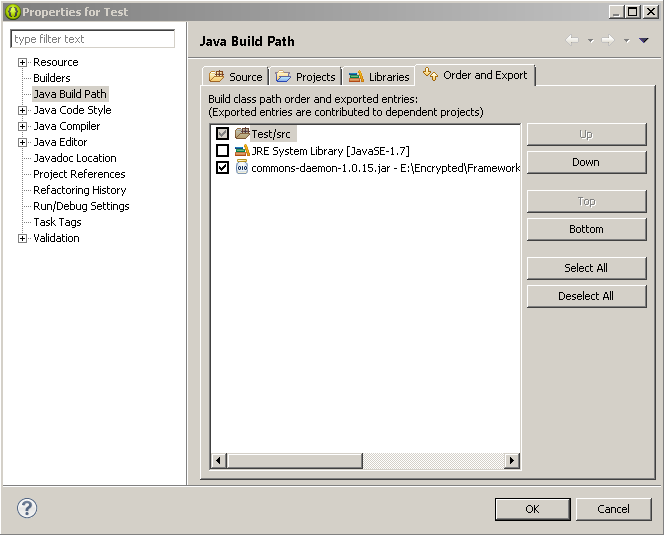Click the horizontal scrollbar thumb

pos(295,460)
